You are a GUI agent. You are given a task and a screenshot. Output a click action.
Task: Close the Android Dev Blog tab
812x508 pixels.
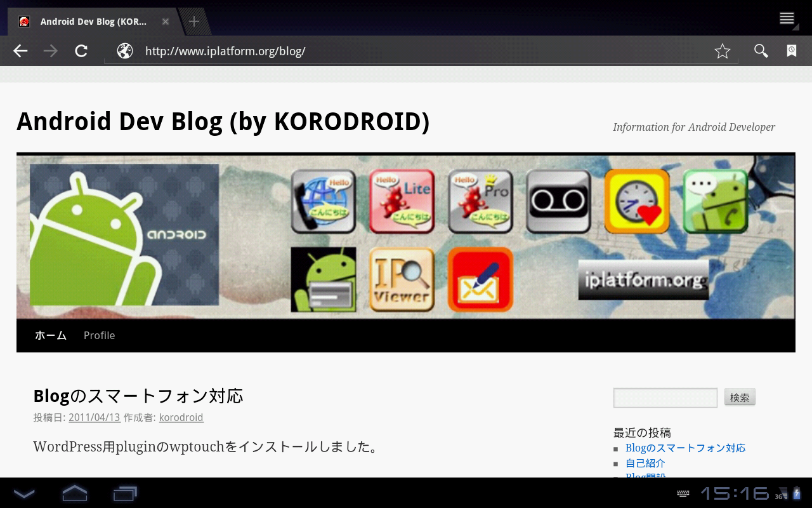point(166,22)
